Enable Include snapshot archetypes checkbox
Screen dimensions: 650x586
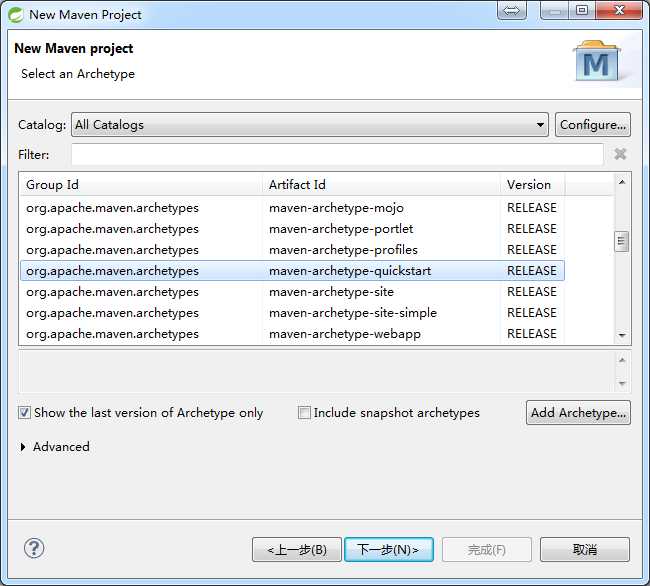304,413
